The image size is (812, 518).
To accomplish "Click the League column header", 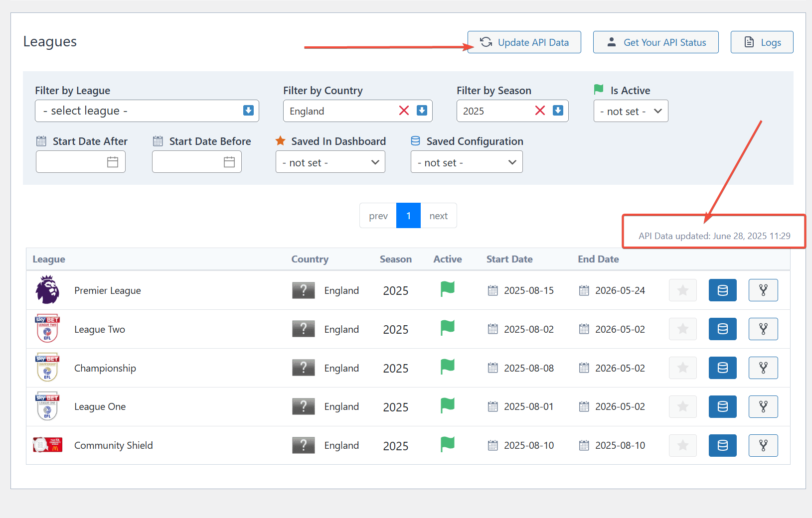I will coord(49,259).
